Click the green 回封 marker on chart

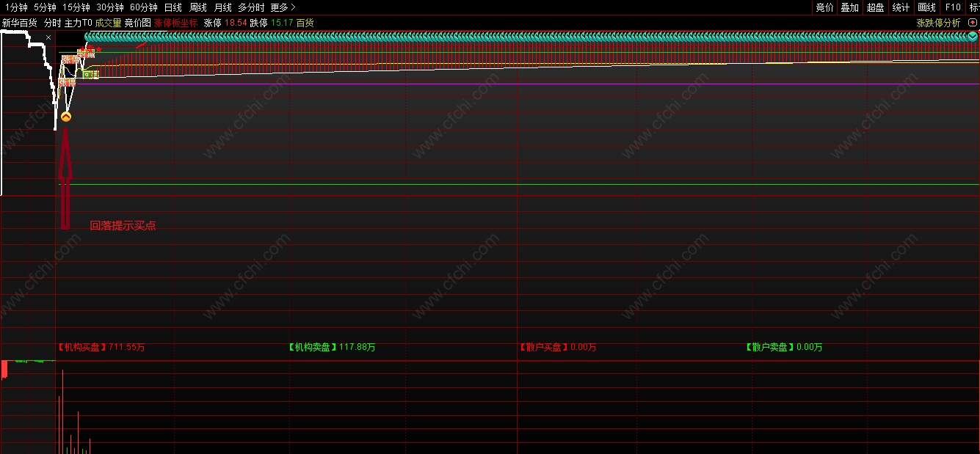click(91, 74)
